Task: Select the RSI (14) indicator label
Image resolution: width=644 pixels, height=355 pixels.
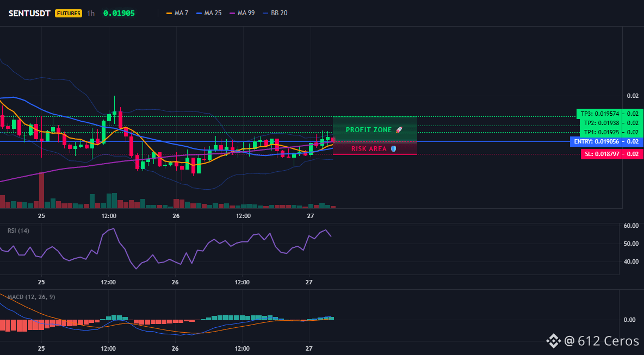Action: 18,231
